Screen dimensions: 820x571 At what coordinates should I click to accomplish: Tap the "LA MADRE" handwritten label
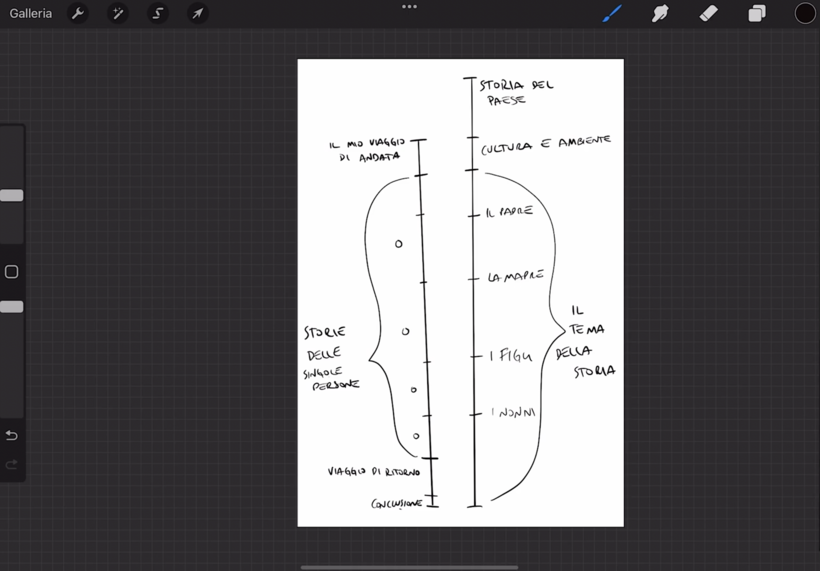click(516, 276)
